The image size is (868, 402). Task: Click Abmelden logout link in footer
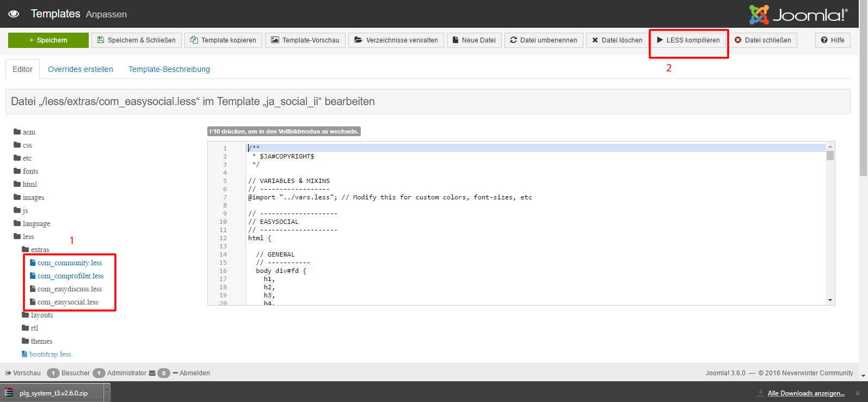click(x=194, y=373)
